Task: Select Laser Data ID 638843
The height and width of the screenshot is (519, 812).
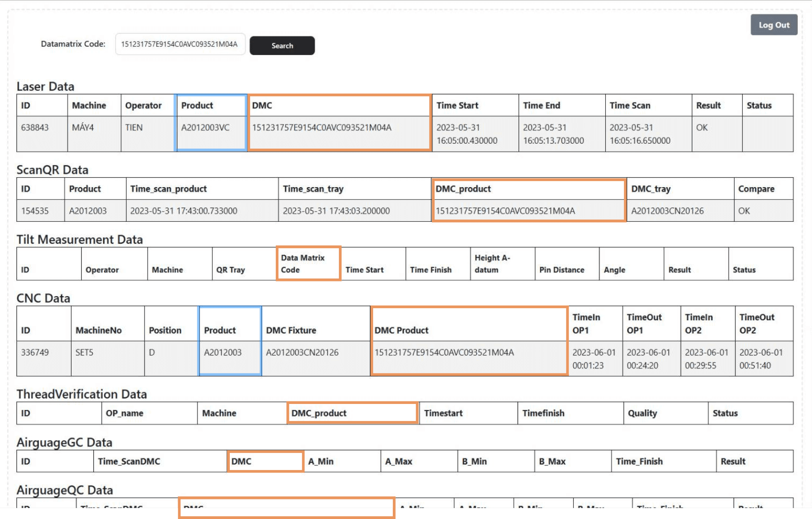Action: click(35, 128)
